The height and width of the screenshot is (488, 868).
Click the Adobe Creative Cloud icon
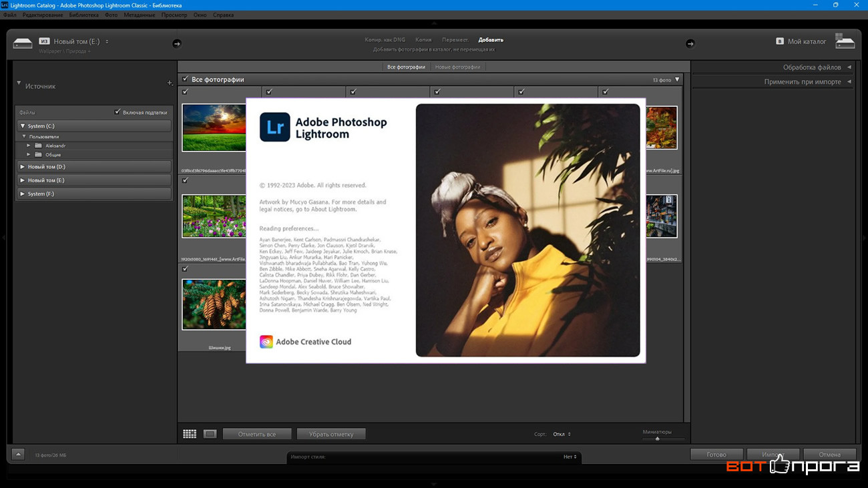pyautogui.click(x=266, y=342)
